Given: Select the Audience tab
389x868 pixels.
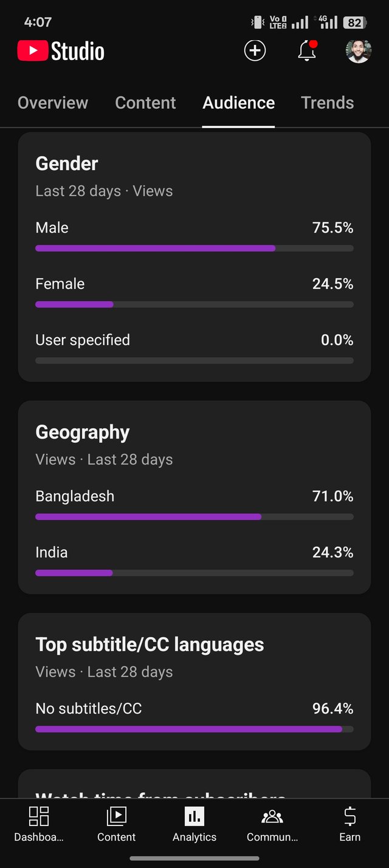Looking at the screenshot, I should (x=238, y=103).
